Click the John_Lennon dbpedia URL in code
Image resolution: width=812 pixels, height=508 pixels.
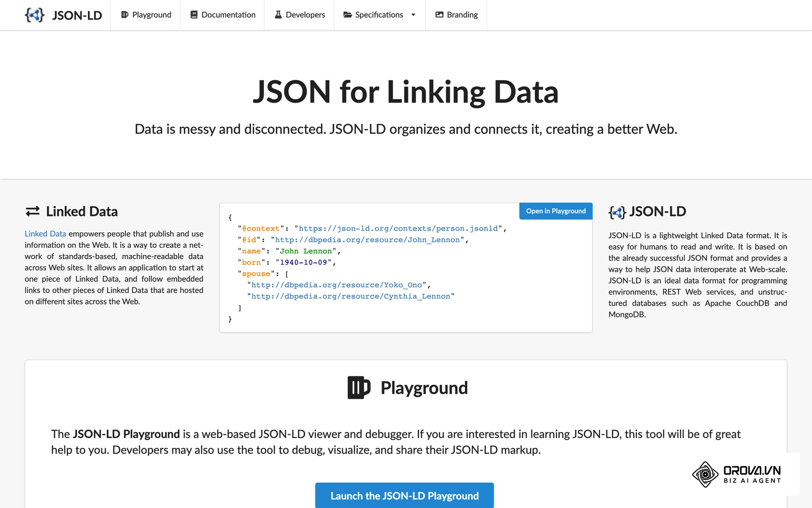pyautogui.click(x=367, y=240)
